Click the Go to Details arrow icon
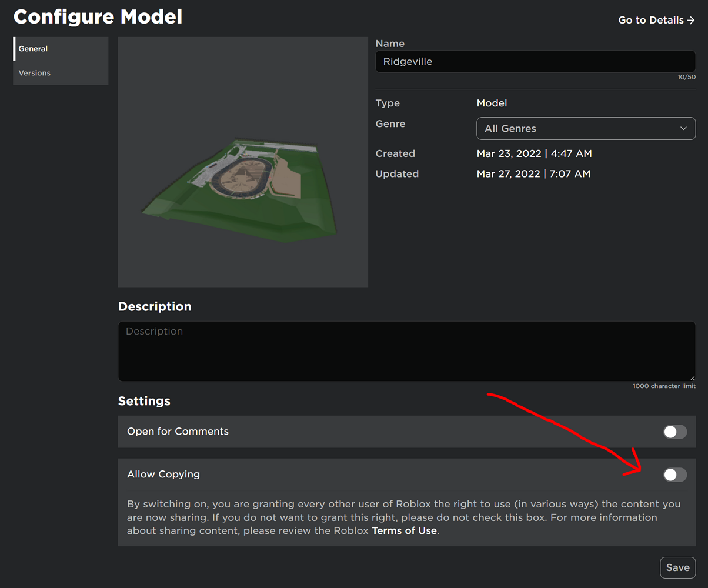This screenshot has width=708, height=588. point(692,19)
